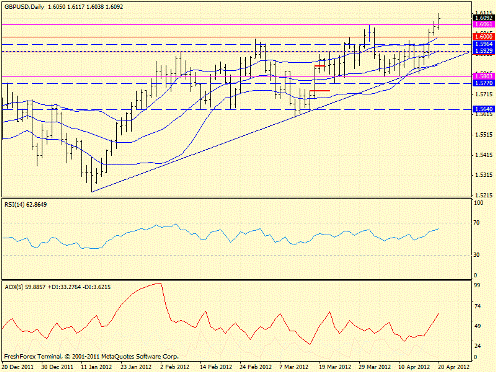Screen dimensions: 496x372
Task: Click the 1.5315 price axis value
Action: (484, 175)
